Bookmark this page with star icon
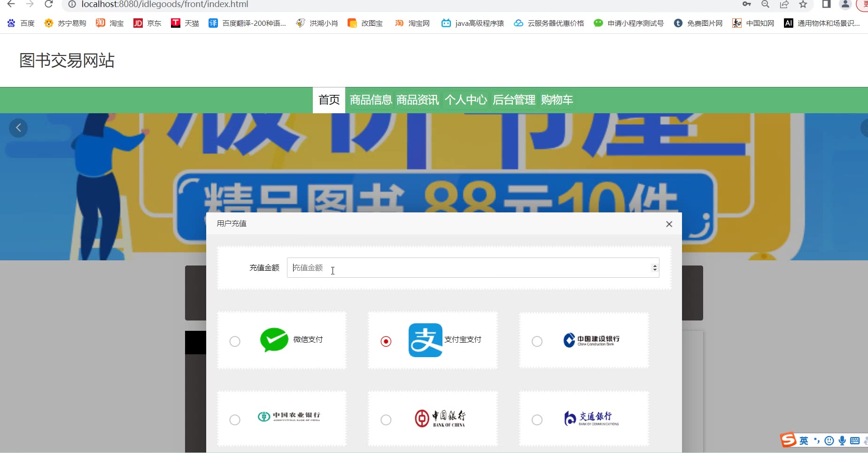 coord(803,4)
